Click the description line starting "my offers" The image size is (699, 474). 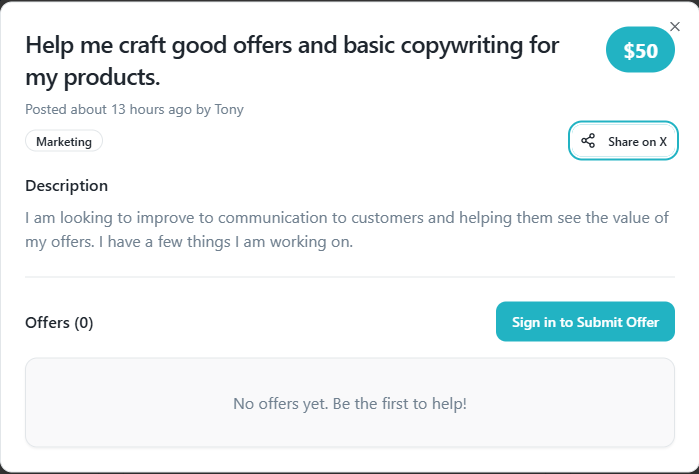tap(189, 242)
